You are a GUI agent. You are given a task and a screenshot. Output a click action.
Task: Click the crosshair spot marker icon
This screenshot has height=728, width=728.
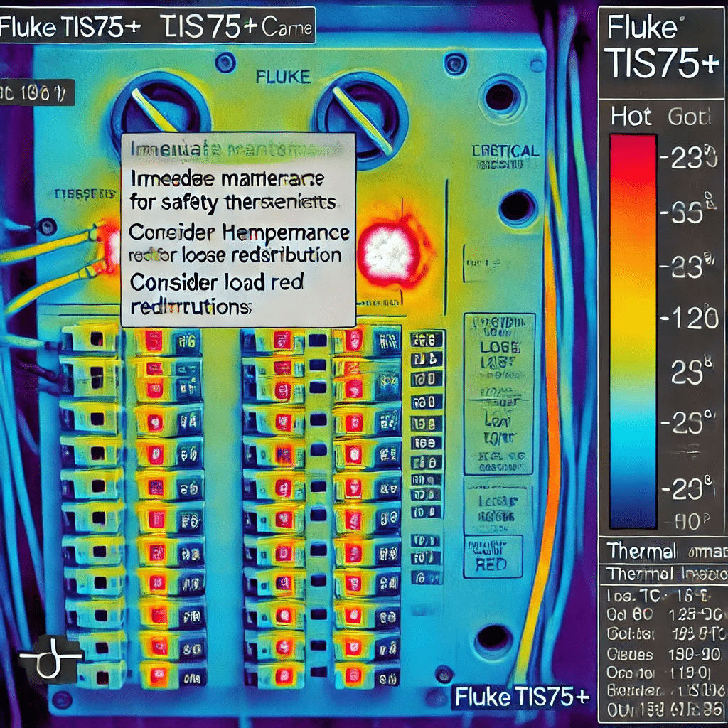(51, 658)
